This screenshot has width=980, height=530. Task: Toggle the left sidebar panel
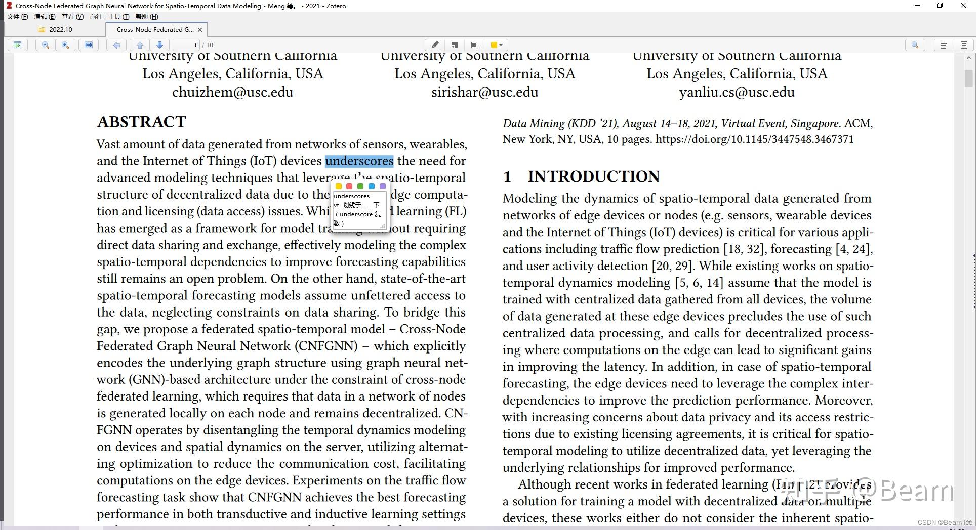click(x=17, y=45)
